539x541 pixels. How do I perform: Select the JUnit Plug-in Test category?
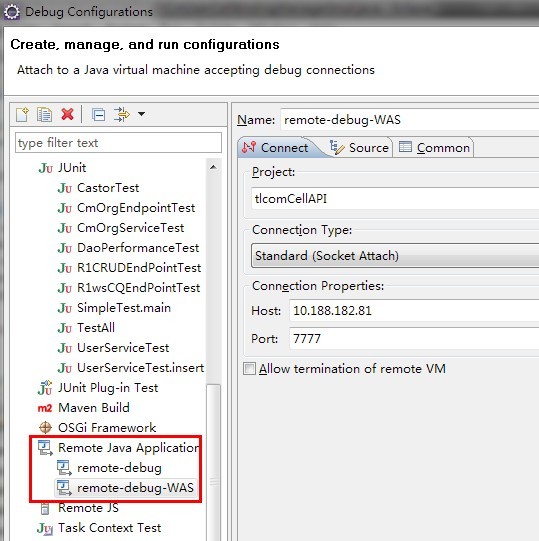[108, 388]
